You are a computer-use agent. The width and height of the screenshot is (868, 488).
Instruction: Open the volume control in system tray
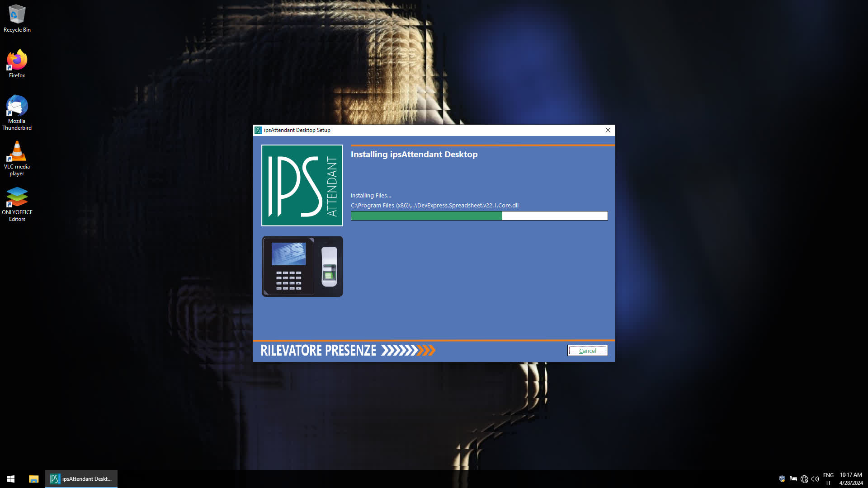pyautogui.click(x=815, y=479)
